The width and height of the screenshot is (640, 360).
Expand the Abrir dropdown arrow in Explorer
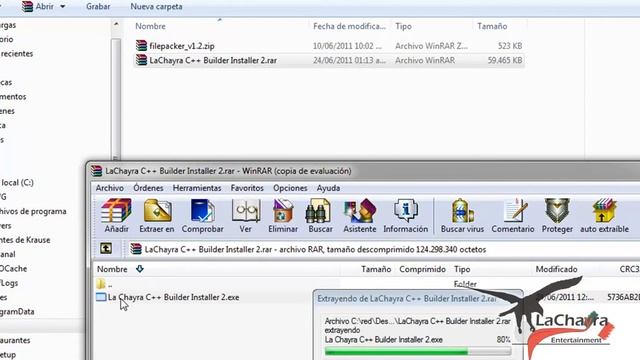click(x=62, y=7)
